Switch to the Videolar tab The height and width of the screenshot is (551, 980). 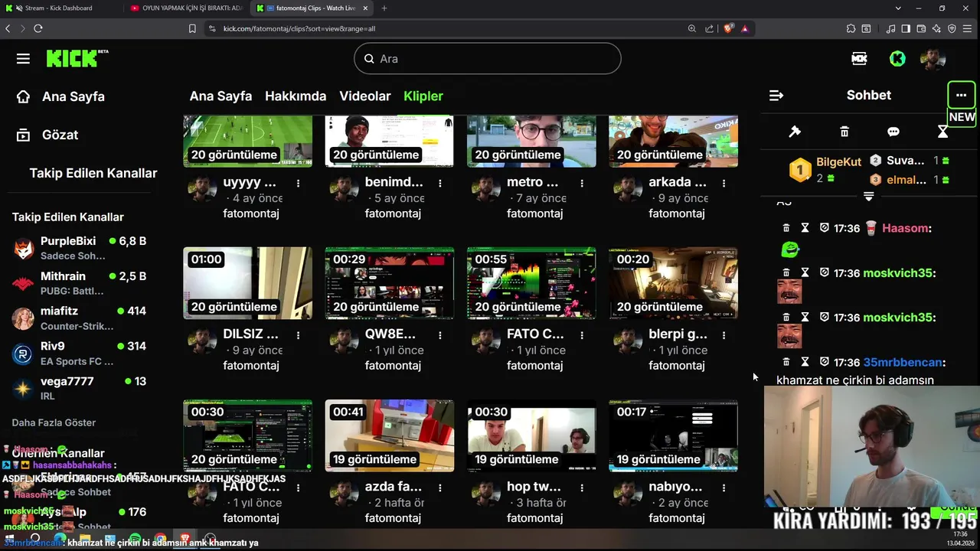pos(365,96)
